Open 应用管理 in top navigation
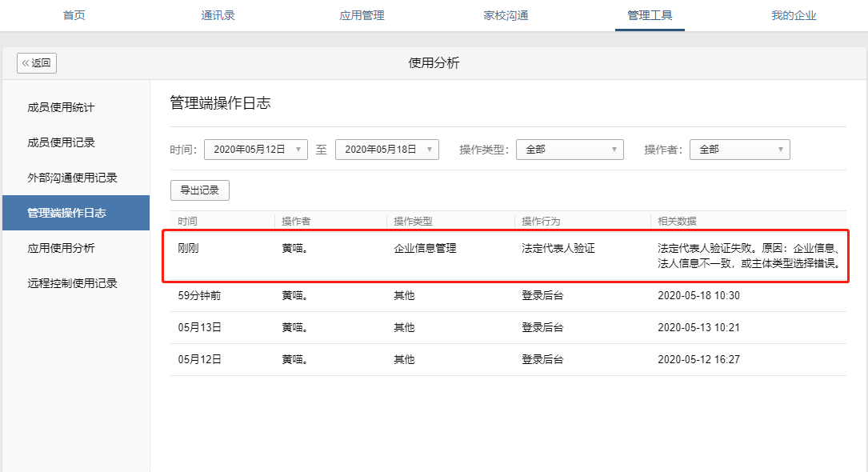Image resolution: width=868 pixels, height=472 pixels. coord(362,15)
